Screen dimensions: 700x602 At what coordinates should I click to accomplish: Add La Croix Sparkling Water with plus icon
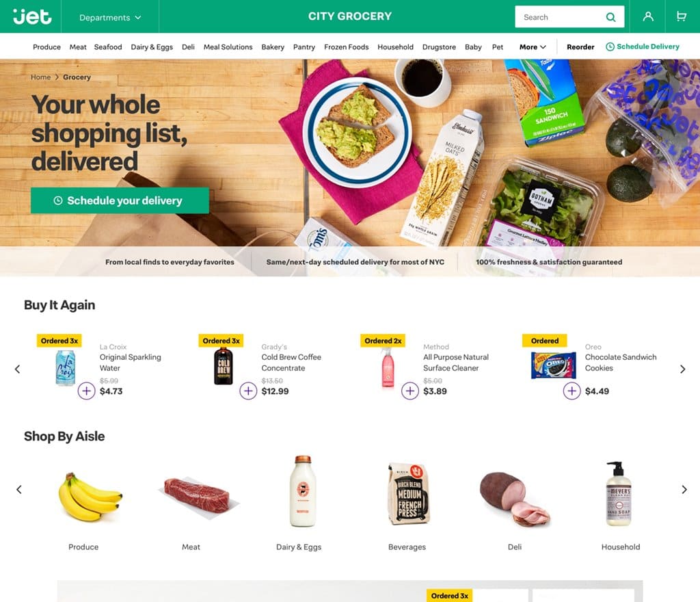[87, 391]
